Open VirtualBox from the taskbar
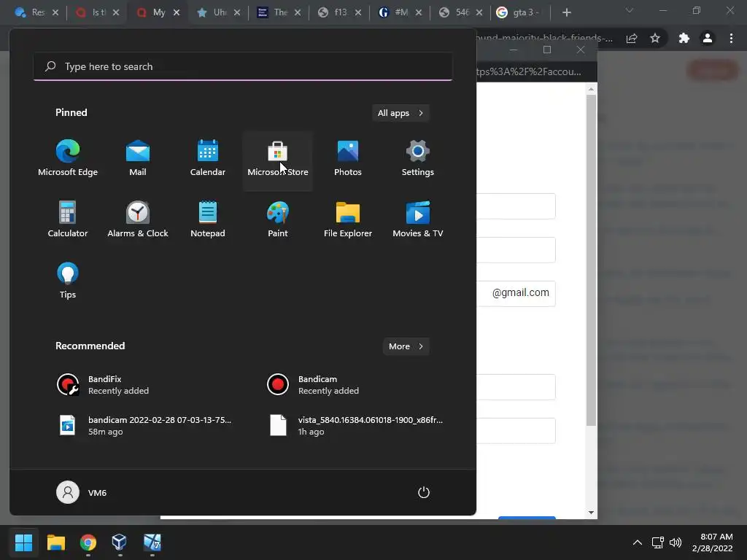 coord(120,542)
